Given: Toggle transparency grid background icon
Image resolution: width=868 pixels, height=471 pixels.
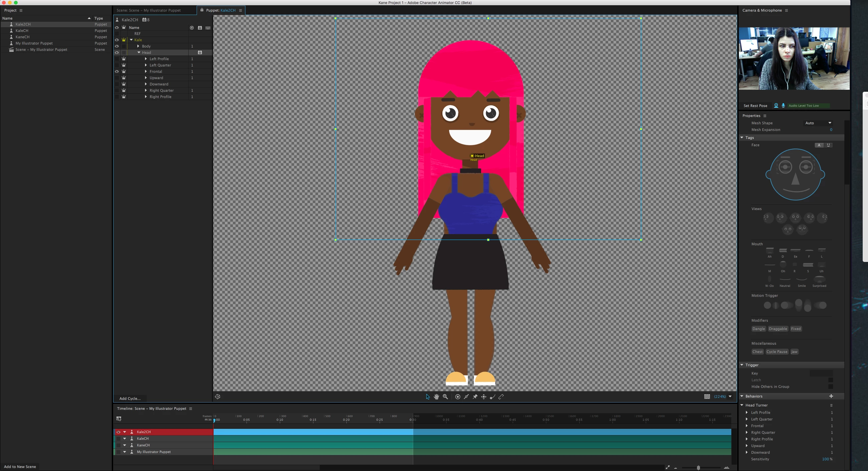Looking at the screenshot, I should click(707, 397).
